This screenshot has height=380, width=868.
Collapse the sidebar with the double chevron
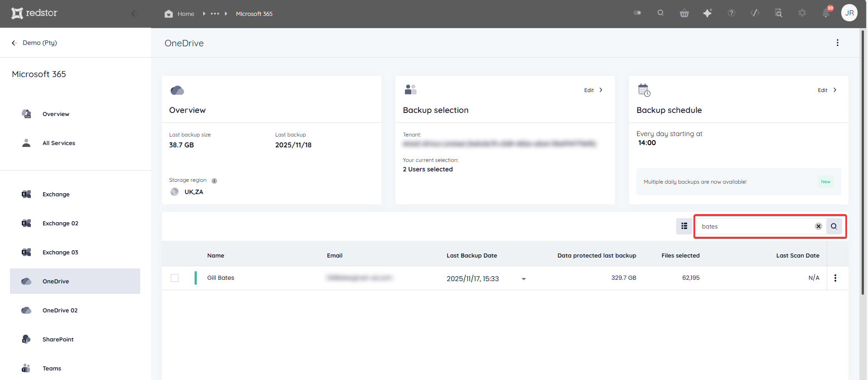(x=134, y=14)
